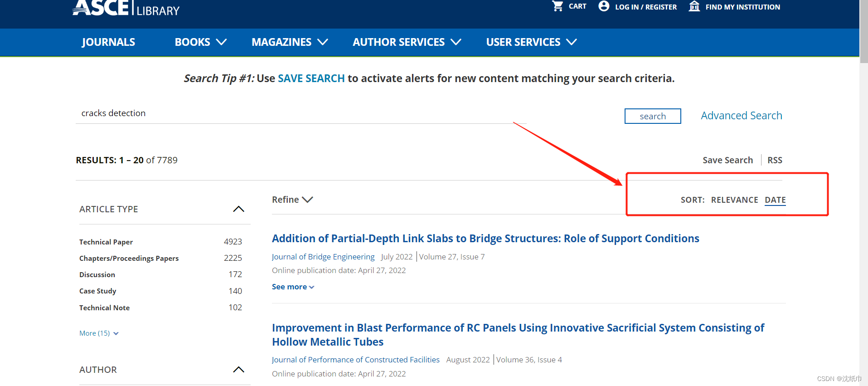
Task: Sort results by Date
Action: 775,200
